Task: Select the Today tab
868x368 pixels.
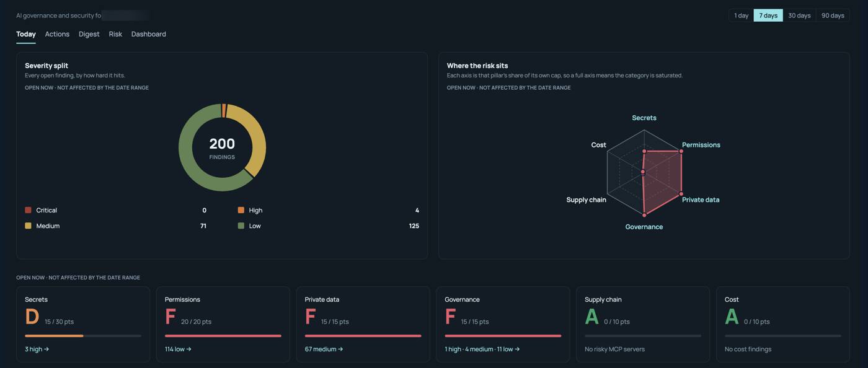Action: pyautogui.click(x=26, y=34)
